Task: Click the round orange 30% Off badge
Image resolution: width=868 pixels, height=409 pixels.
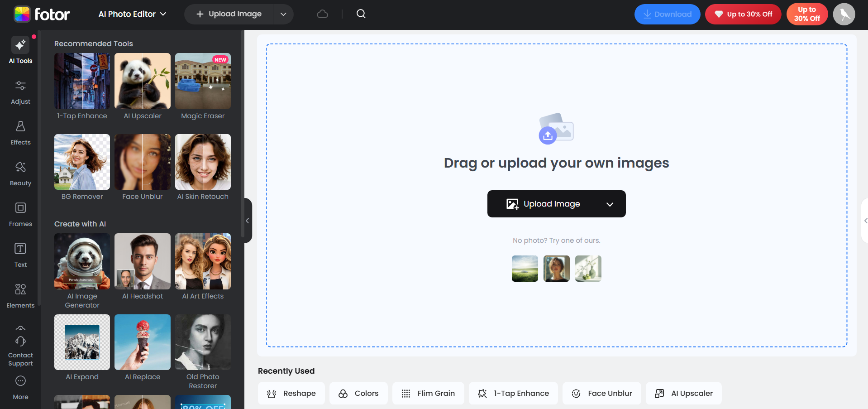Action: click(x=807, y=14)
